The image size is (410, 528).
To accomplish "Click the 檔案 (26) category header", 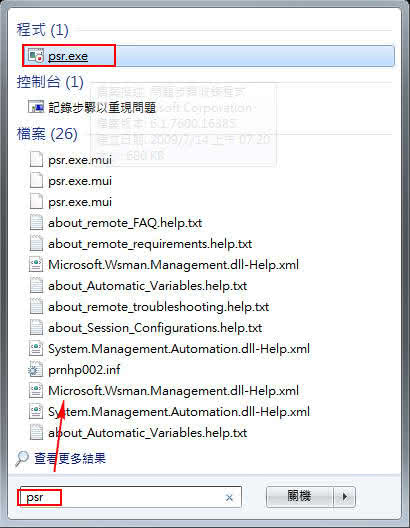I will pos(47,134).
